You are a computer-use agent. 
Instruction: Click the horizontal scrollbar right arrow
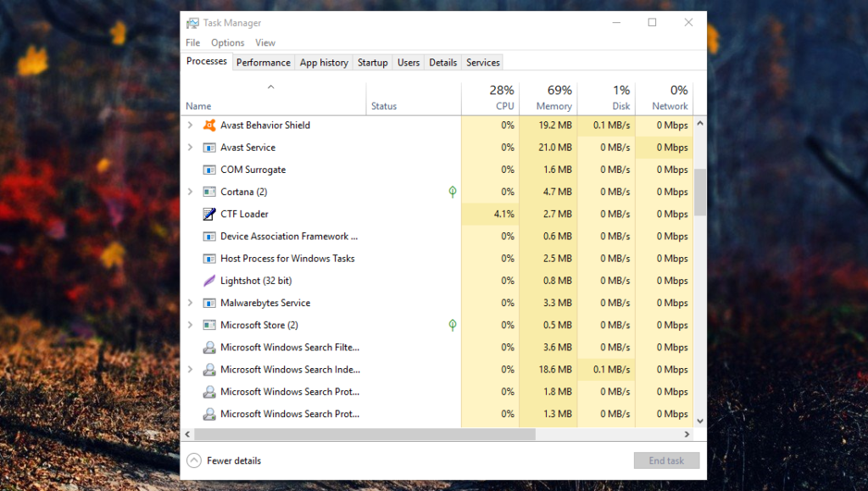687,434
